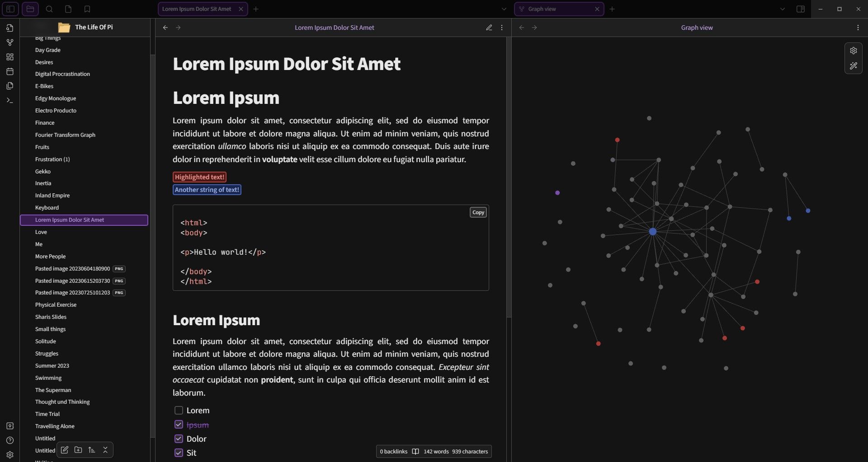Collapse all folders in the file explorer
The image size is (868, 462).
click(105, 450)
